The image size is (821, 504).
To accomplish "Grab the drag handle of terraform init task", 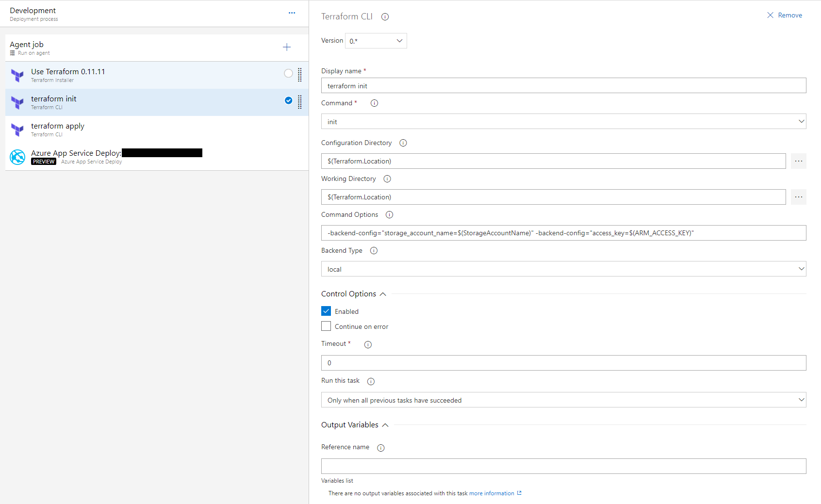I will 300,102.
